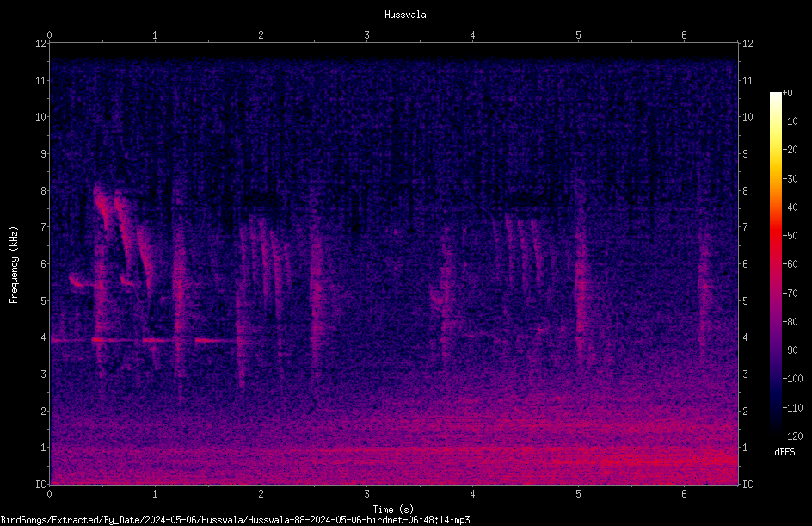The height and width of the screenshot is (526, 812).
Task: Click the file path text at bottom
Action: pos(235,520)
